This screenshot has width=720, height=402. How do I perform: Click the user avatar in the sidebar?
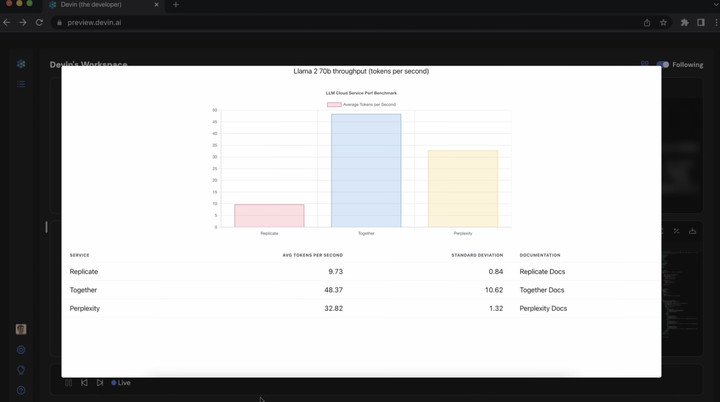point(21,329)
